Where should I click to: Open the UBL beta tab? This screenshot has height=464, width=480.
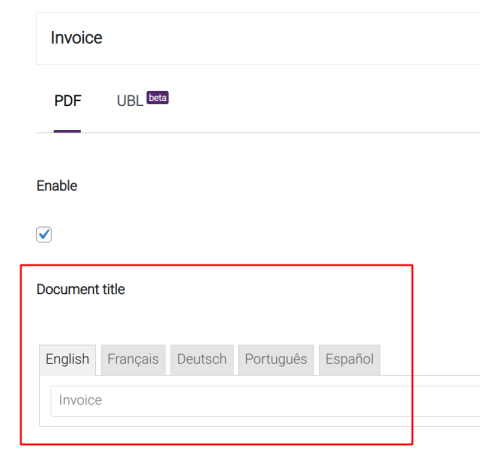[142, 100]
